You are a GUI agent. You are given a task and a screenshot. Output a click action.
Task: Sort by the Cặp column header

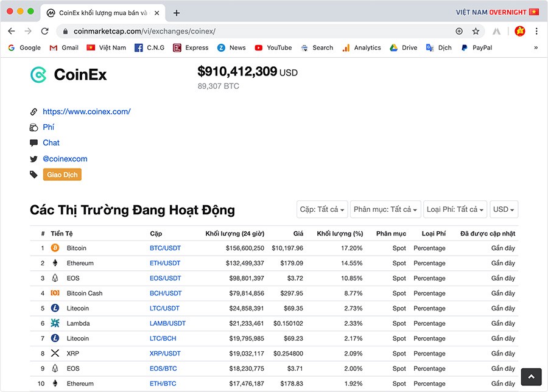point(156,233)
